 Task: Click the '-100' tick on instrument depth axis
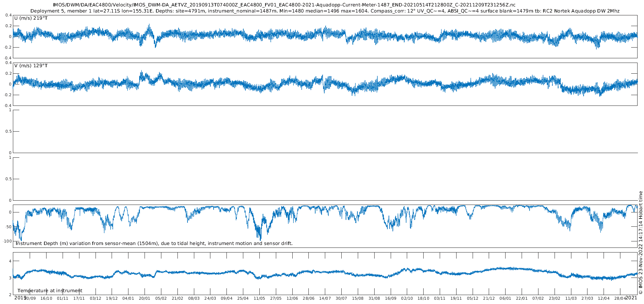tap(8, 241)
